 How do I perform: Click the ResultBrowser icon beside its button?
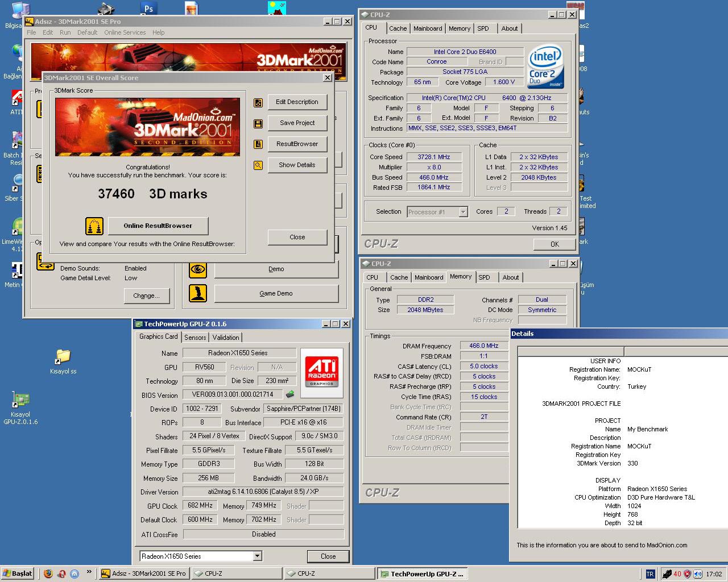tap(258, 144)
